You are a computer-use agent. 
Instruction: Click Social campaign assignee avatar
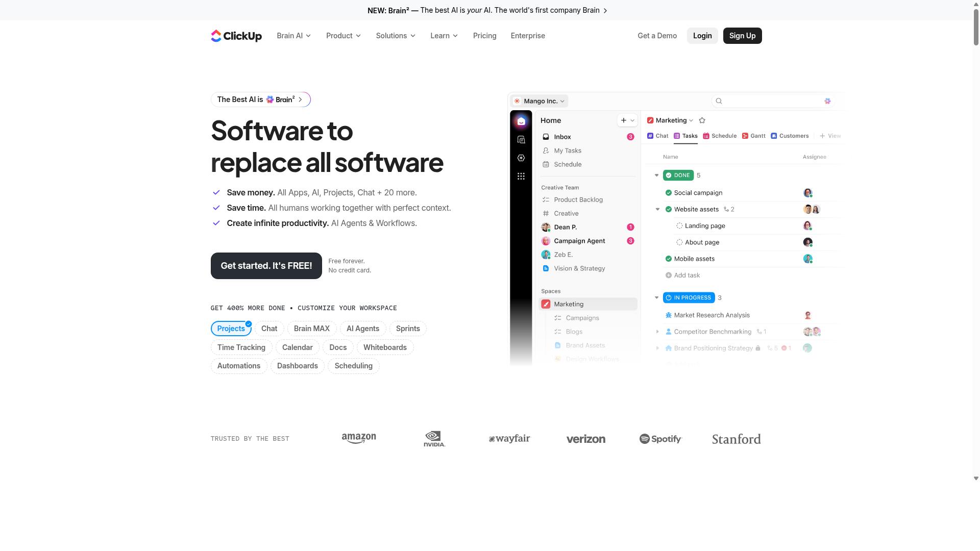pos(807,193)
